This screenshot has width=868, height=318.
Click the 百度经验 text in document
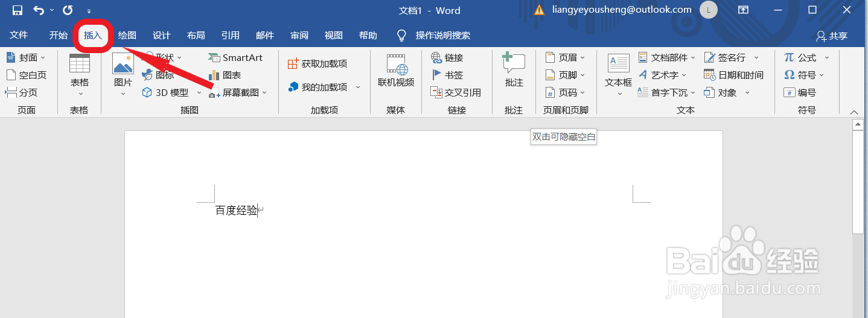(x=237, y=211)
